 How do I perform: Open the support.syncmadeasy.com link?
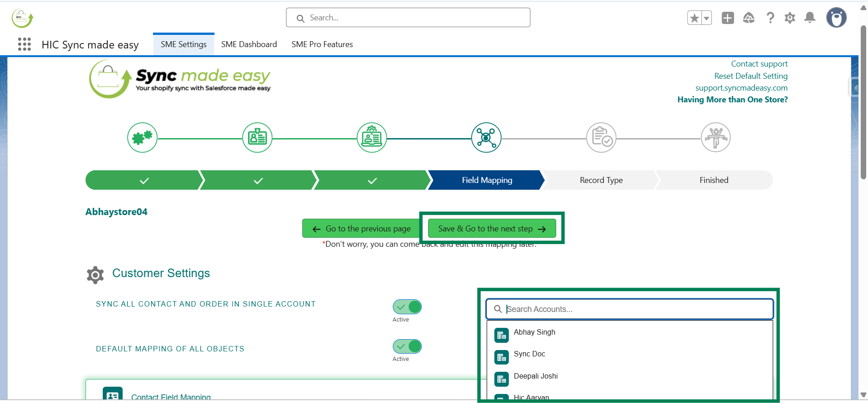click(741, 88)
